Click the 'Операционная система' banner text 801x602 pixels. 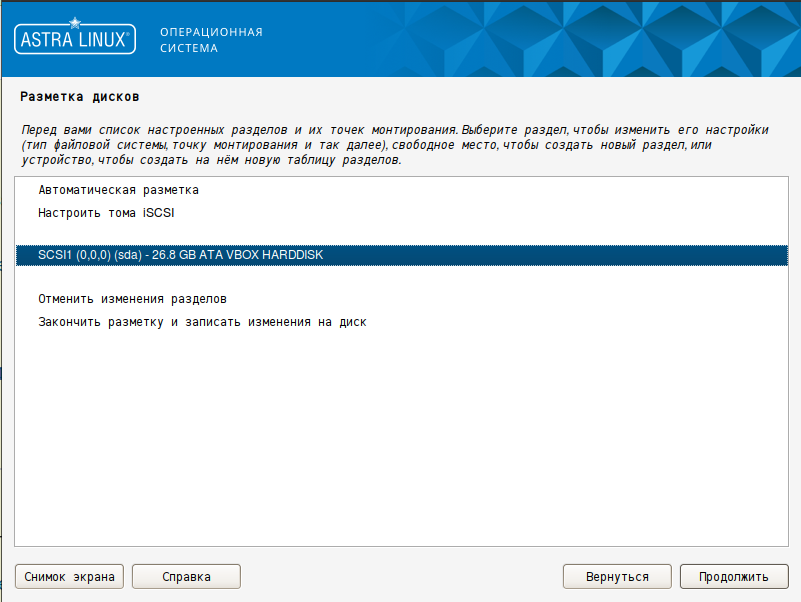210,39
